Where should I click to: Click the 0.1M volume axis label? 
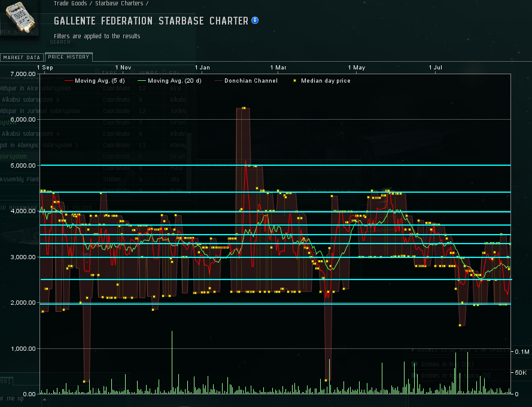pyautogui.click(x=522, y=352)
